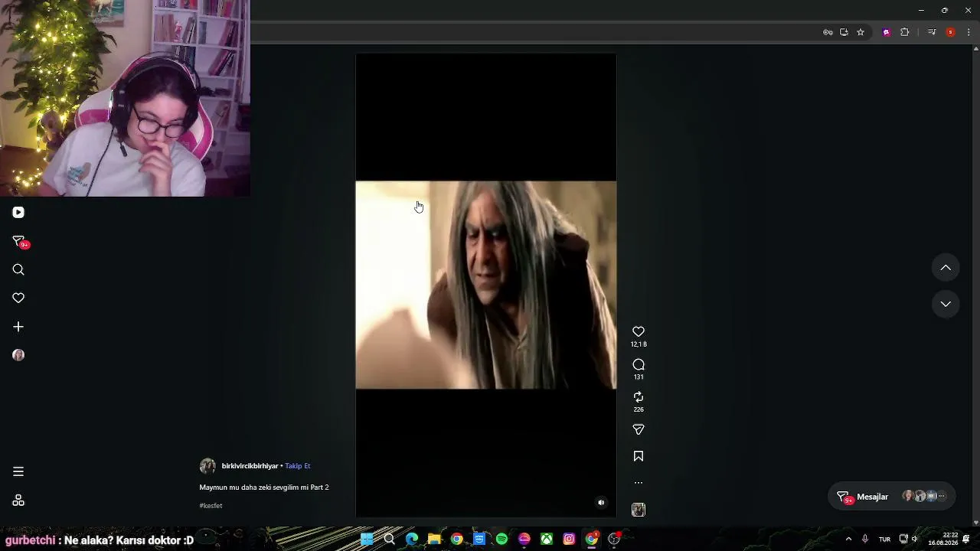
Task: Open Spotify from the taskbar
Action: 501,539
